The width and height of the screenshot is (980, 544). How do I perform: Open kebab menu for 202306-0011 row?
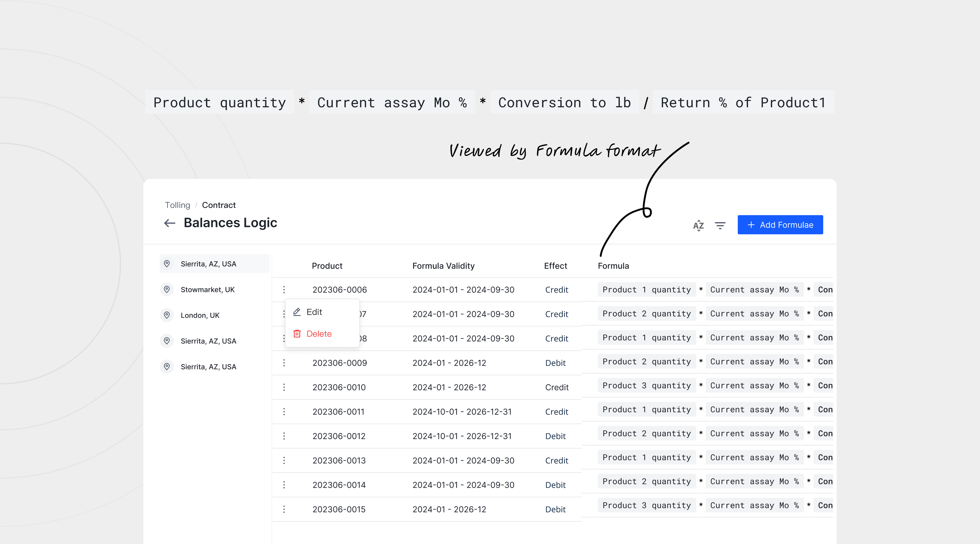point(284,412)
